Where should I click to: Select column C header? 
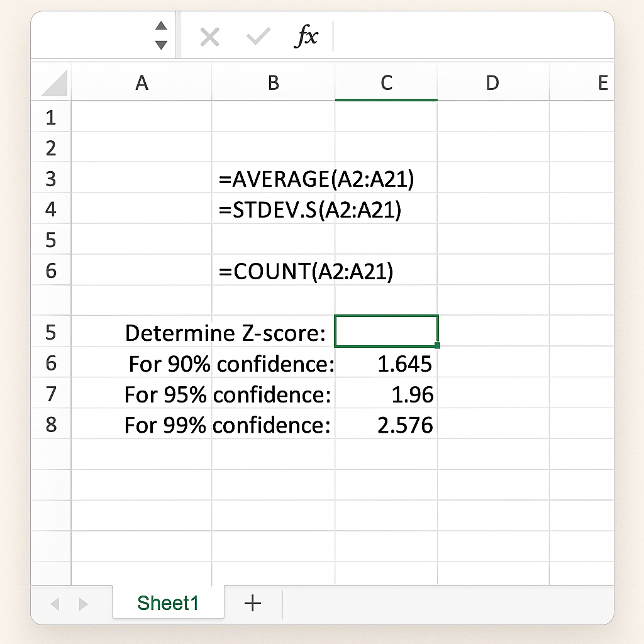386,82
